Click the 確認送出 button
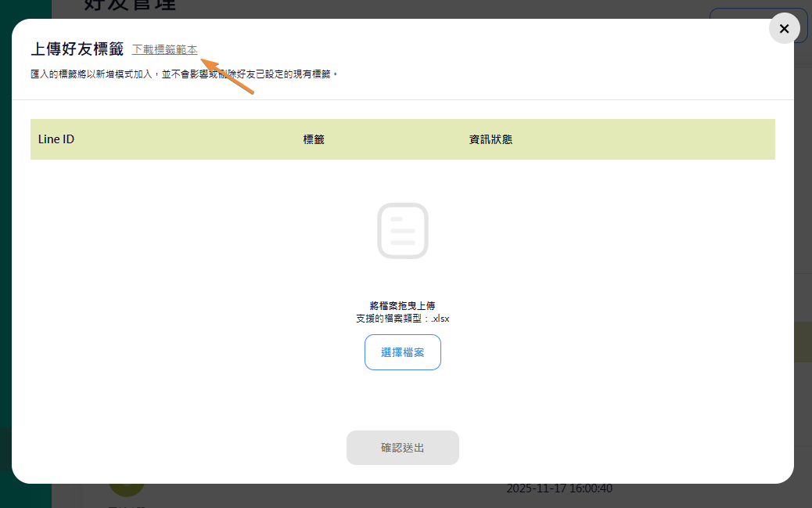The image size is (812, 508). (x=402, y=448)
